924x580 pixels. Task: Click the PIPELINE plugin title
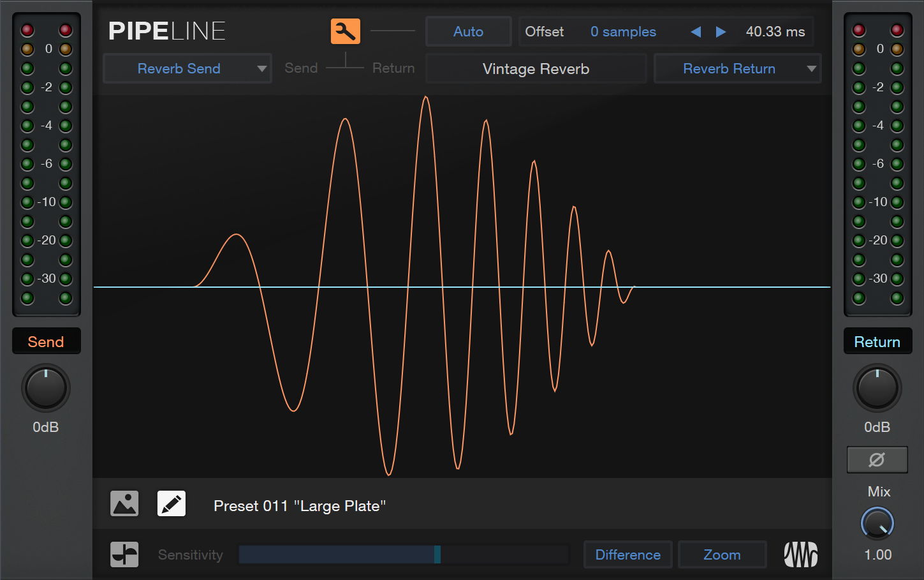pos(167,31)
